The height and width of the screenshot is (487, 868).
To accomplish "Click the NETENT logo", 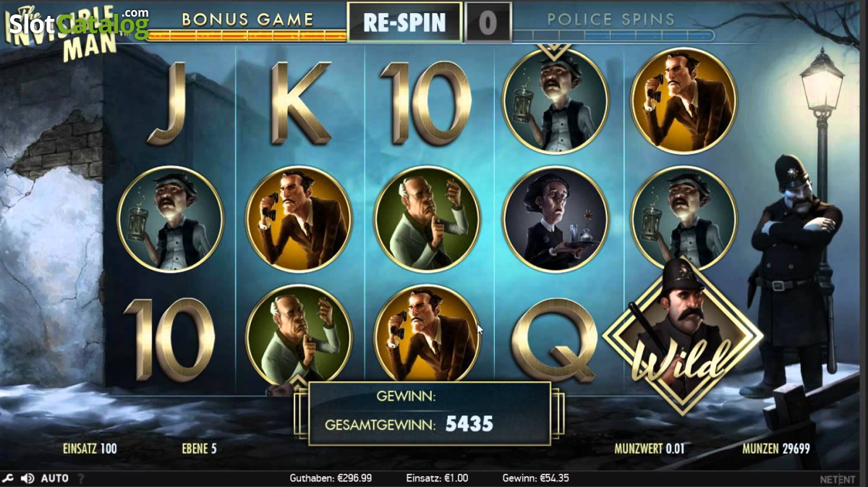I will (x=838, y=479).
